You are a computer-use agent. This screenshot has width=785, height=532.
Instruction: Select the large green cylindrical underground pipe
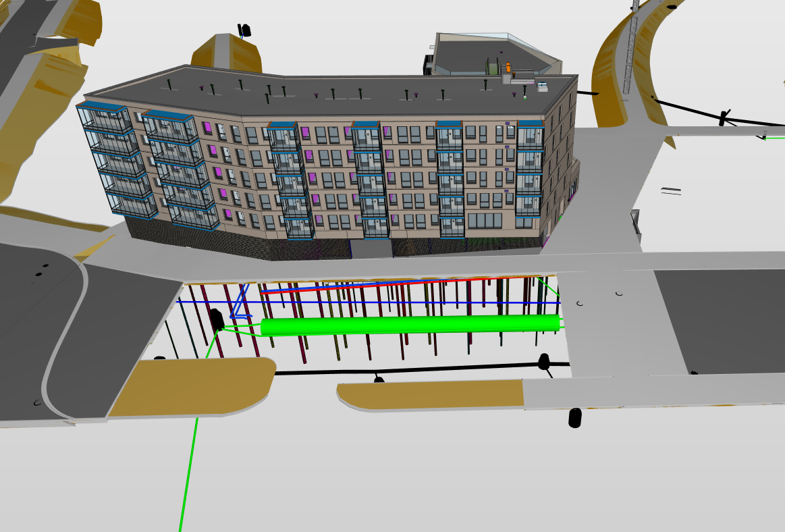tap(410, 325)
